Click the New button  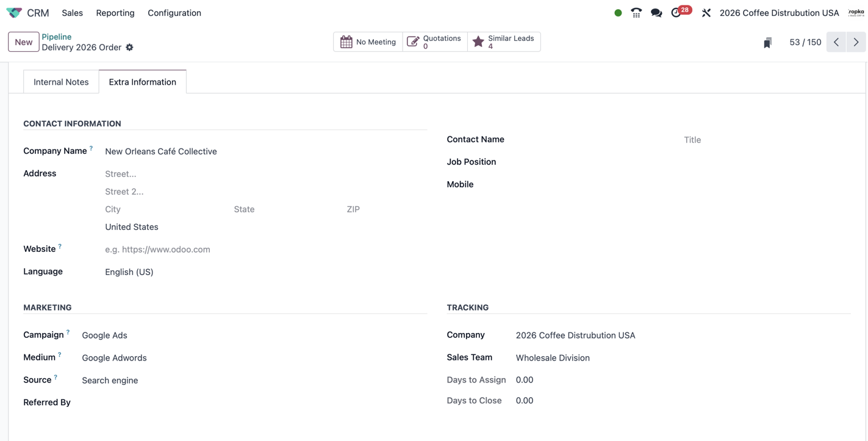pos(24,42)
